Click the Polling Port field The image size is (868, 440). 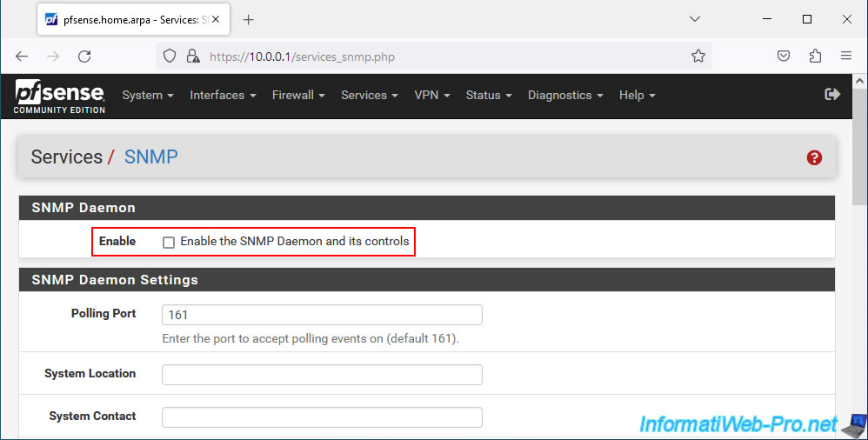pyautogui.click(x=322, y=315)
